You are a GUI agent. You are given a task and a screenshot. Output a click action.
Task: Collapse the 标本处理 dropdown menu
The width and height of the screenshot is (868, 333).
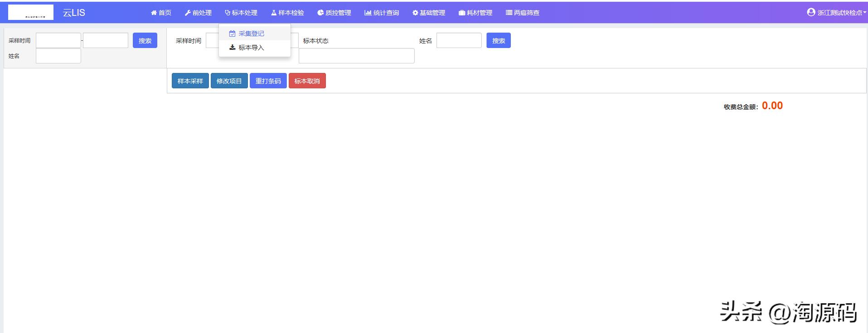coord(241,13)
